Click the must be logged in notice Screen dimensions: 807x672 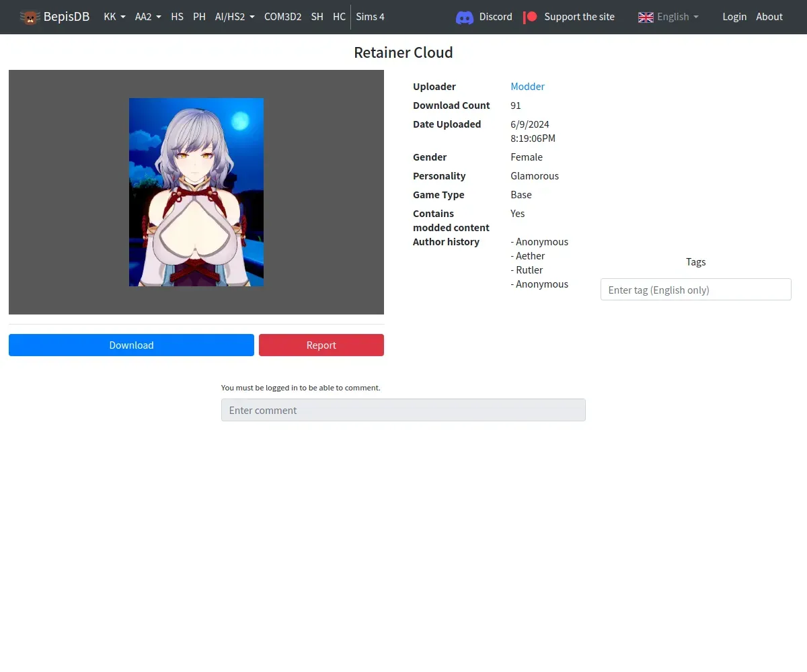tap(301, 388)
